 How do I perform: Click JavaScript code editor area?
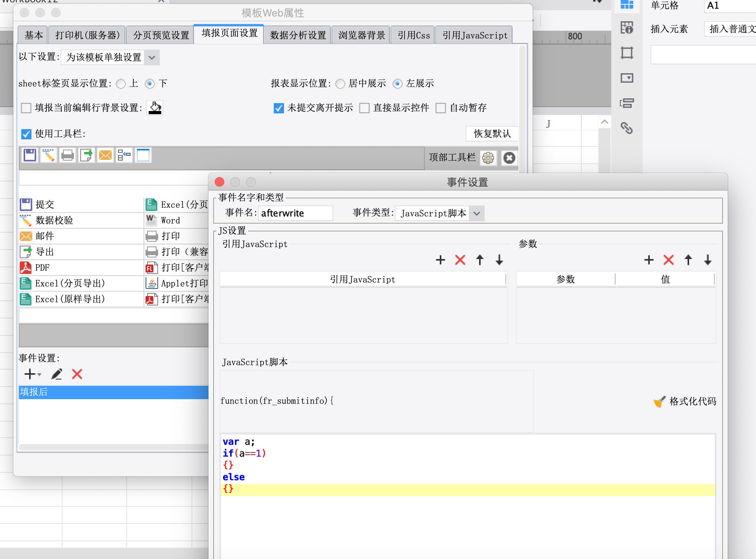(467, 496)
